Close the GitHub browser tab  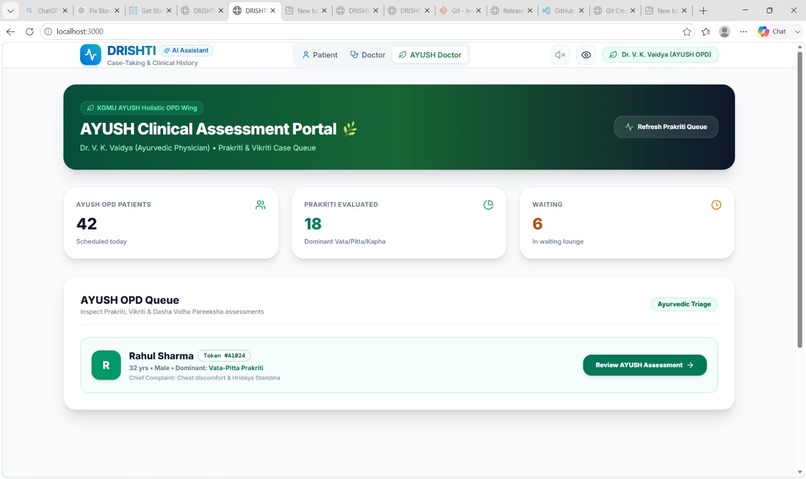(581, 10)
